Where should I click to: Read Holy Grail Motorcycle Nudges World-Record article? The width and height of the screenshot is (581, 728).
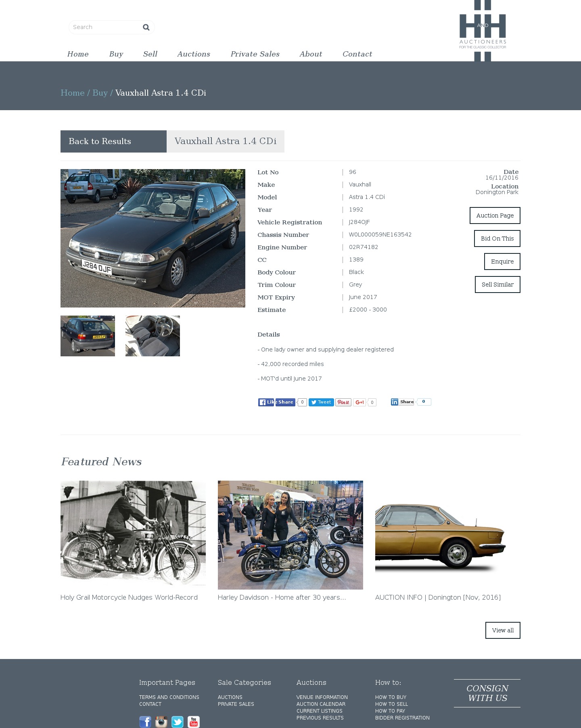(x=129, y=597)
